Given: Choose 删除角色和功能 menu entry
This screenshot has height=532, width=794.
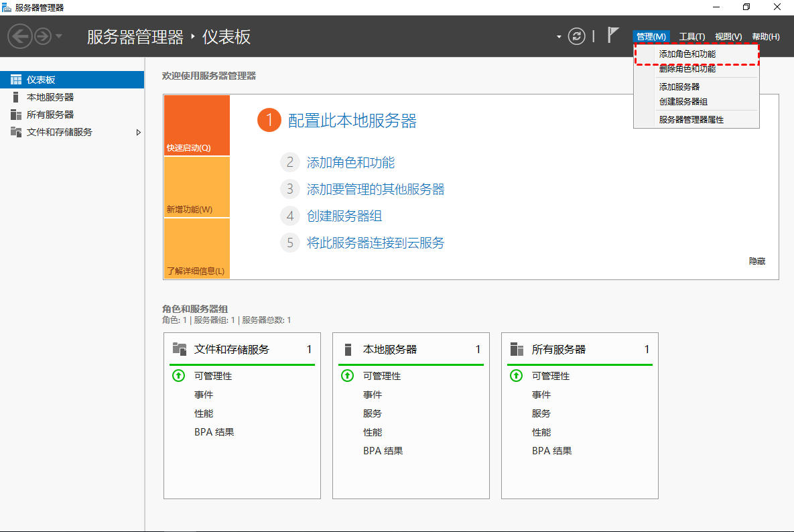Looking at the screenshot, I should (x=697, y=69).
